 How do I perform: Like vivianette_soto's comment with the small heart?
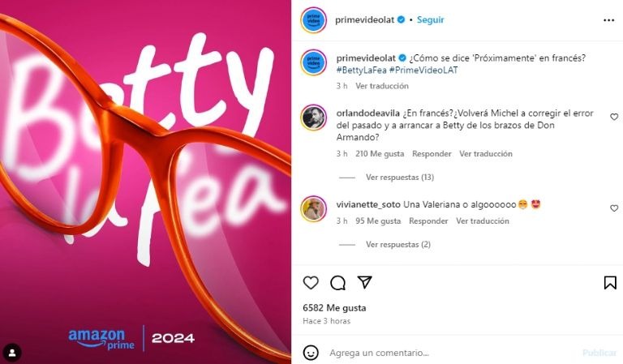point(614,208)
